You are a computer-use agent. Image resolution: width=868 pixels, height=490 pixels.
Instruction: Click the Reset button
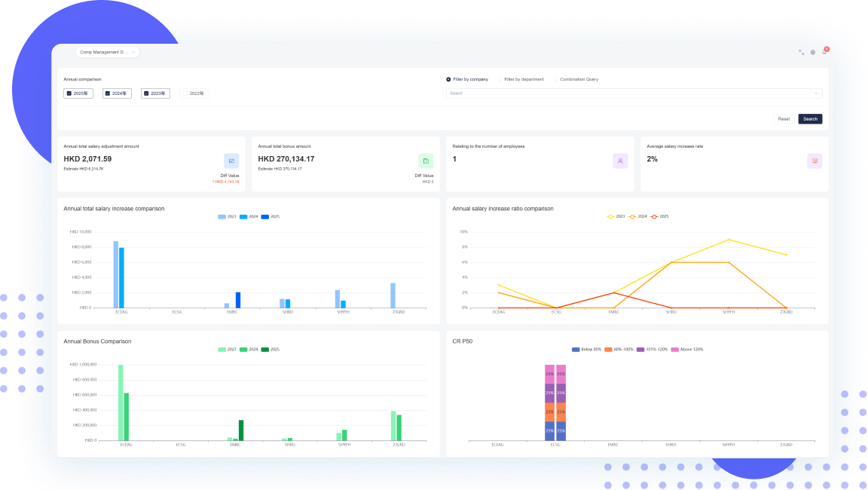point(784,119)
